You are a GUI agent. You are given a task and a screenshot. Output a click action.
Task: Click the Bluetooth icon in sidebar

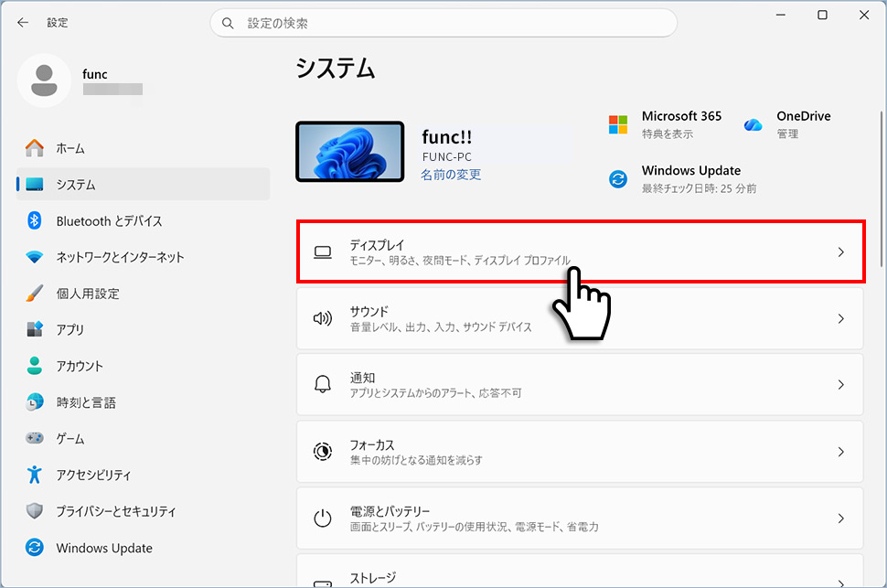(35, 220)
